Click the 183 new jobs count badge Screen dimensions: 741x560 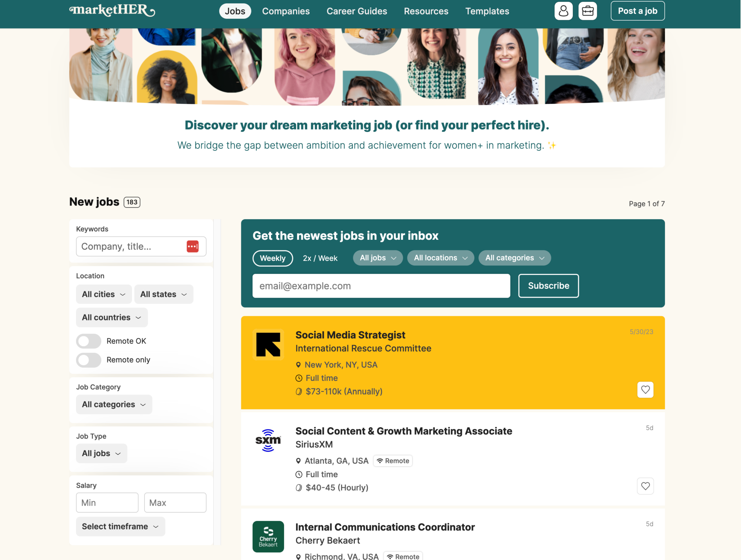click(x=132, y=202)
